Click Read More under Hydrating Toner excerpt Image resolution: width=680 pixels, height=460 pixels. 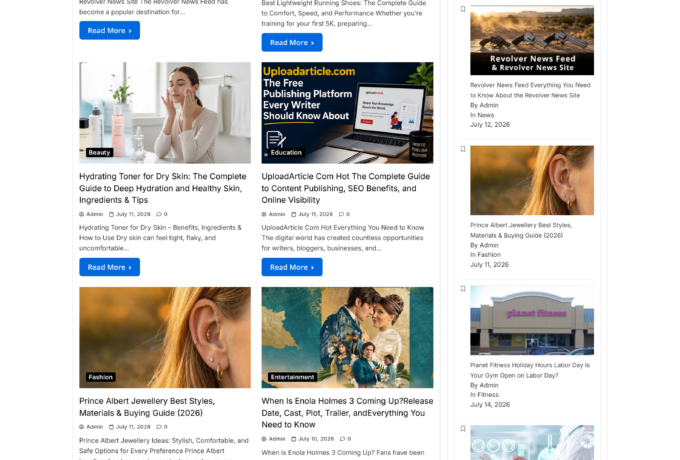coord(109,267)
